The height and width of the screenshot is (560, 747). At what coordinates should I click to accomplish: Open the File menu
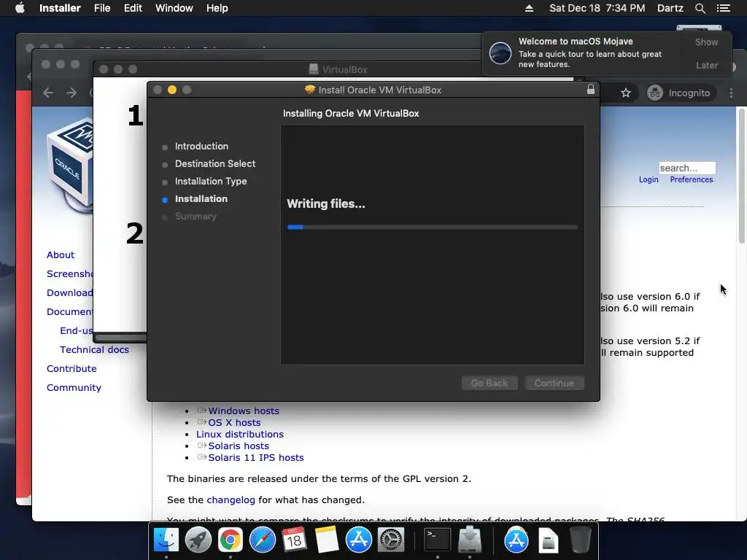coord(102,8)
